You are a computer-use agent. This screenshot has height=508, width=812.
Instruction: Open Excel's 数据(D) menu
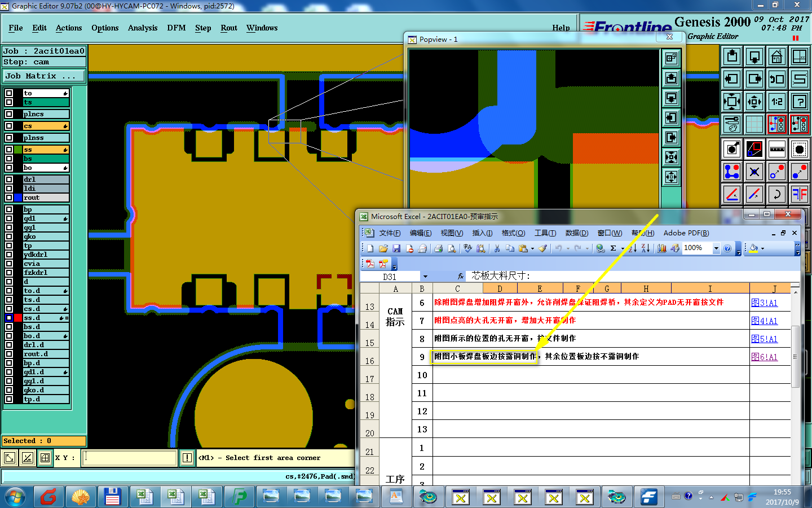(576, 233)
